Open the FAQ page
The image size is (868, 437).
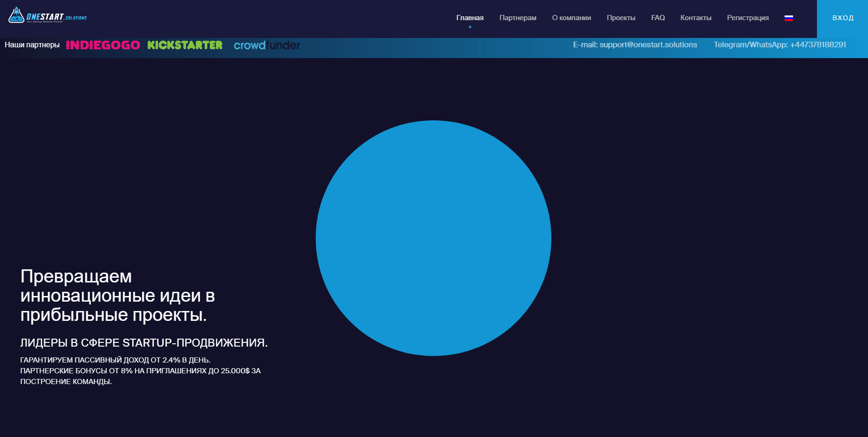point(658,18)
